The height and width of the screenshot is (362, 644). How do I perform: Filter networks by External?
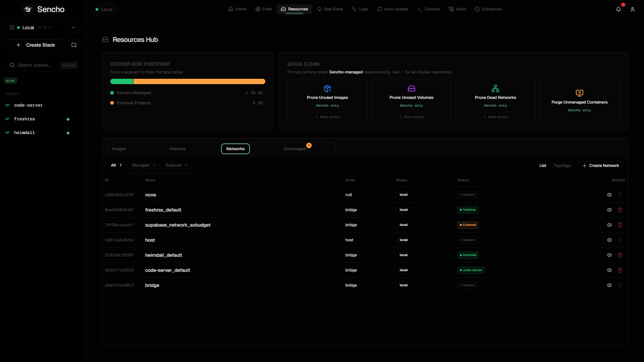click(176, 165)
